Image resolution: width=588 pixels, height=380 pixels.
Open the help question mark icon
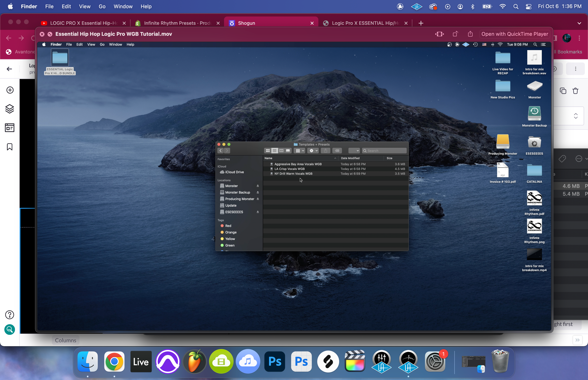10,315
